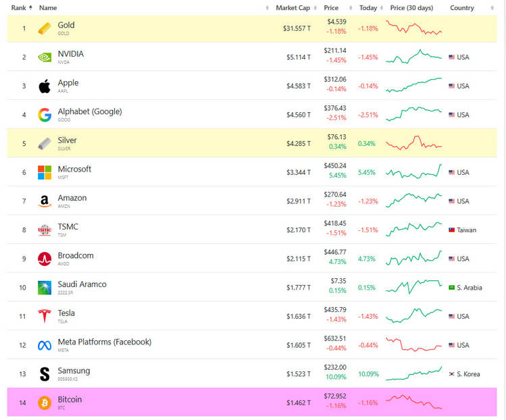Screen dimensions: 506x420
Task: Open the Meta Platforms (Facebook) link
Action: click(105, 342)
